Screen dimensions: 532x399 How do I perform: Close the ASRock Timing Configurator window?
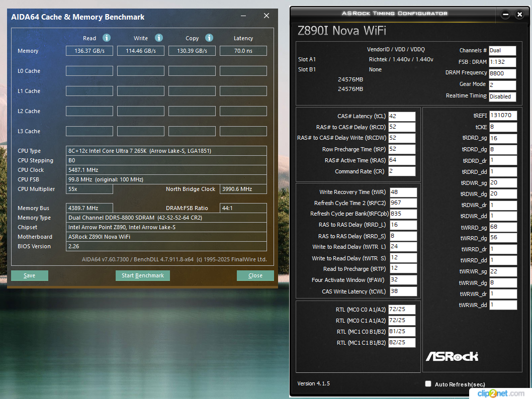pyautogui.click(x=519, y=14)
